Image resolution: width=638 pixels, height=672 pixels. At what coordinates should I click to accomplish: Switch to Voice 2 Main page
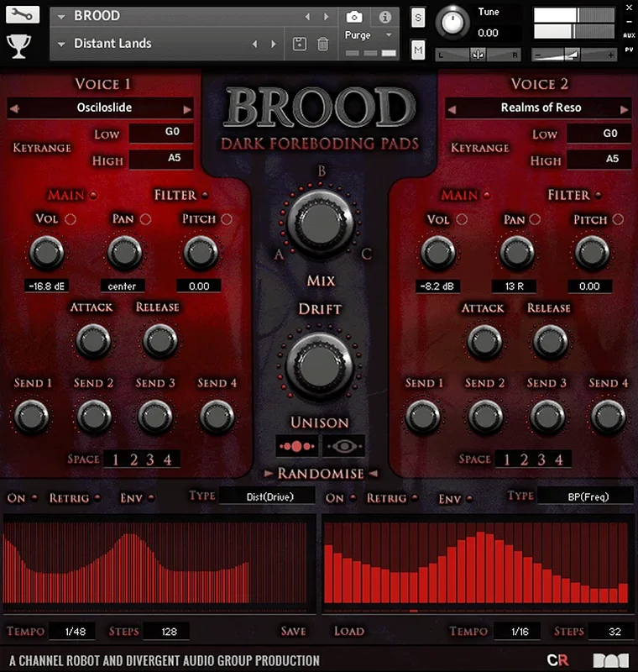[459, 196]
